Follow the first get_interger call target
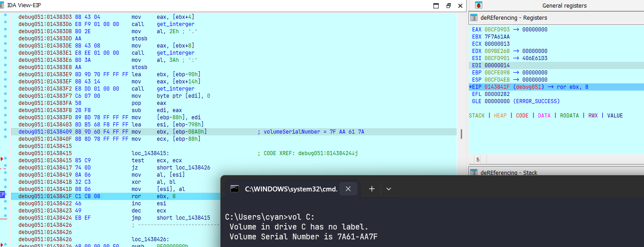Image resolution: width=644 pixels, height=247 pixels. tap(175, 24)
